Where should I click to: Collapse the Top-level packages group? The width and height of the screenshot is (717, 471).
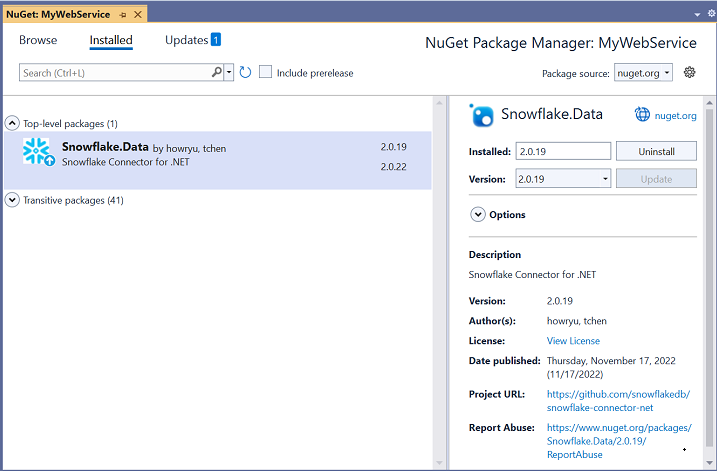tap(12, 123)
